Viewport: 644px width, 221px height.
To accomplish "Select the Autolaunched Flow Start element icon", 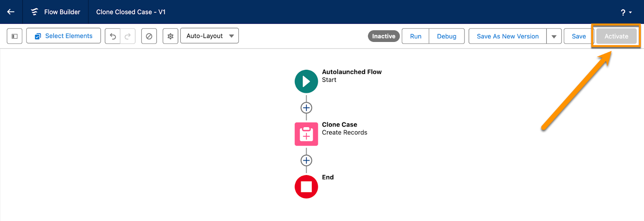I will pyautogui.click(x=306, y=81).
